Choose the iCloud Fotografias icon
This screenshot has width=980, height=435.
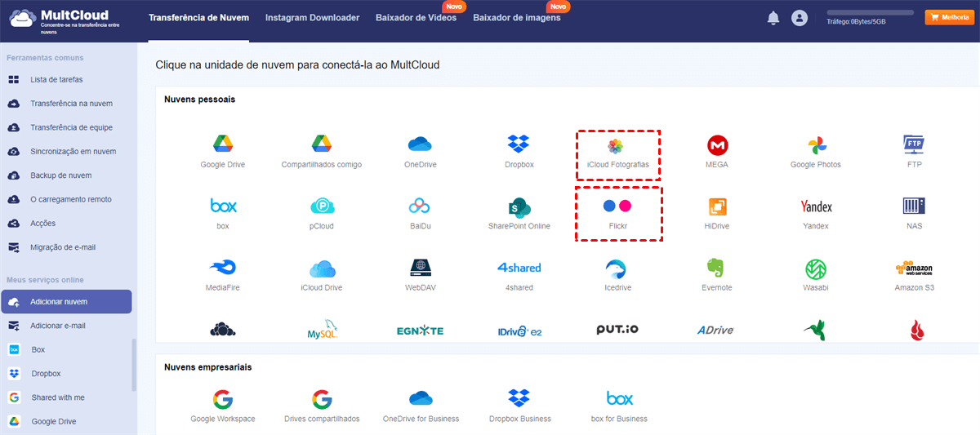pos(617,147)
